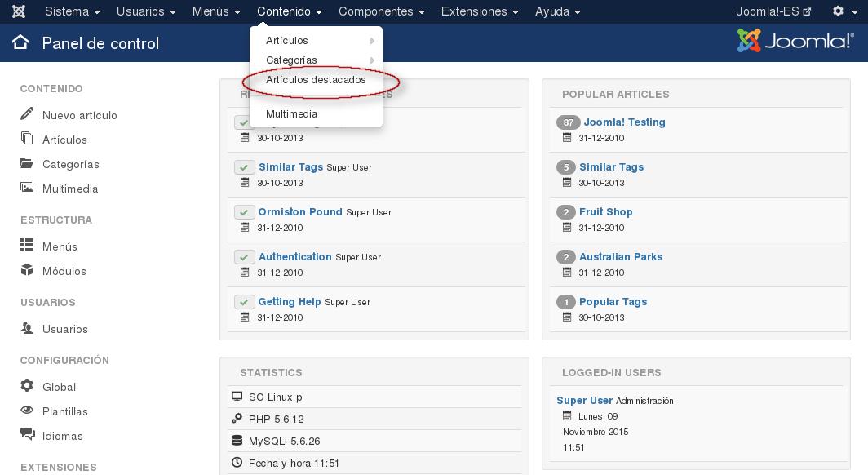Screen dimensions: 868x475
Task: Click the home icon beside Panel de control
Action: coord(21,43)
